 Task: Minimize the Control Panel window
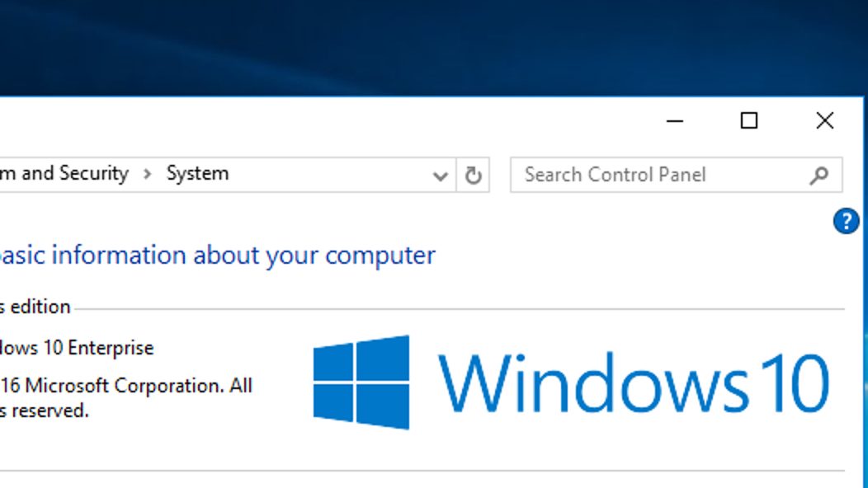point(676,120)
